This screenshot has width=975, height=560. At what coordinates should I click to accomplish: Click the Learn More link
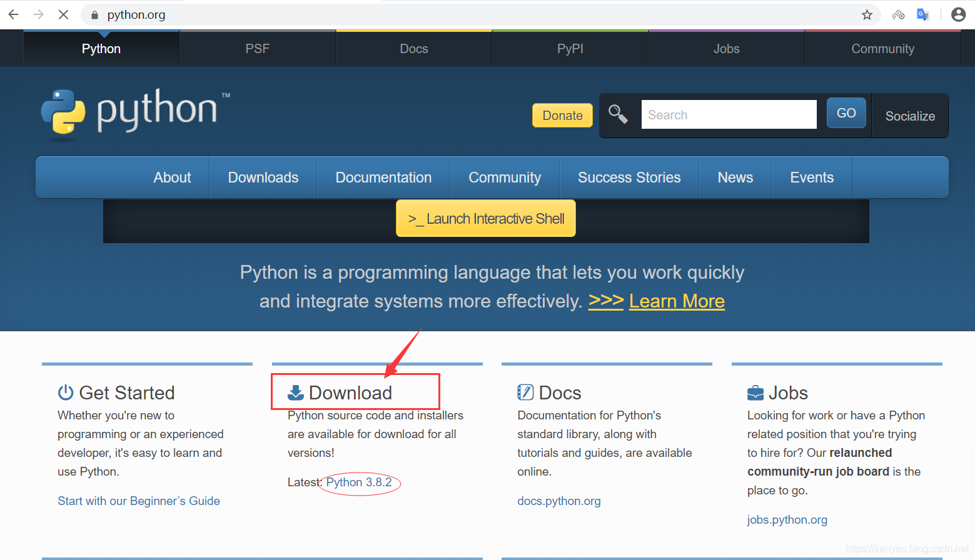tap(677, 301)
